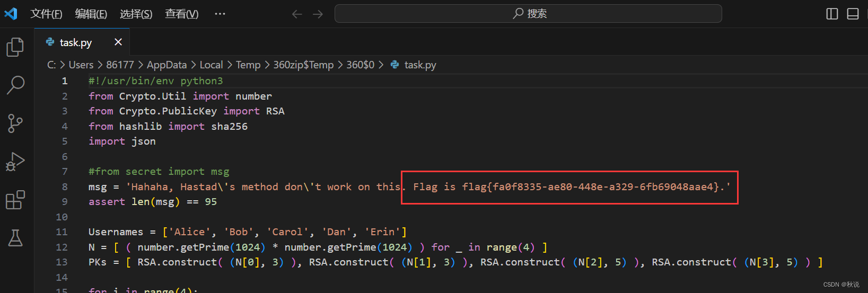Screen dimensions: 868x293
Task: Go back with the left arrow
Action: click(297, 14)
